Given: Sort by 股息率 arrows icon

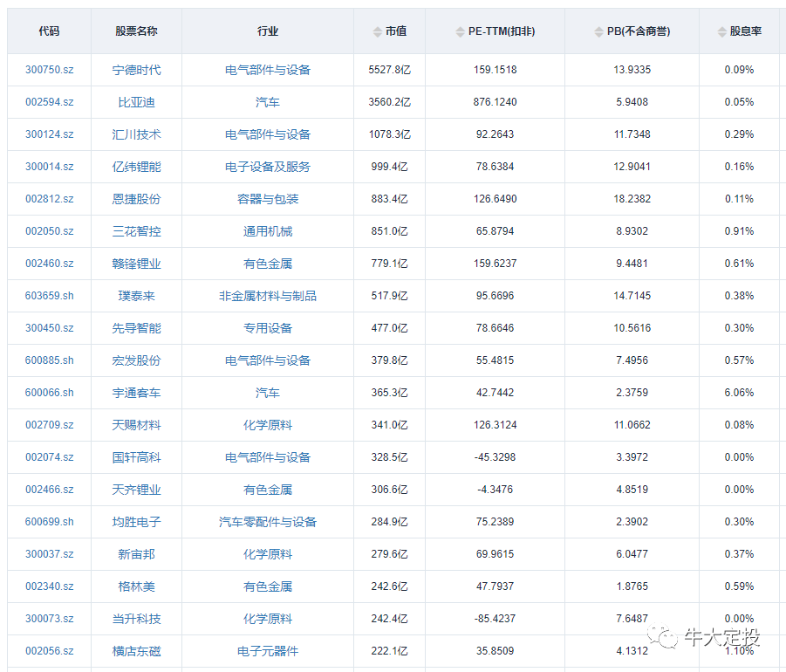Looking at the screenshot, I should pos(721,32).
